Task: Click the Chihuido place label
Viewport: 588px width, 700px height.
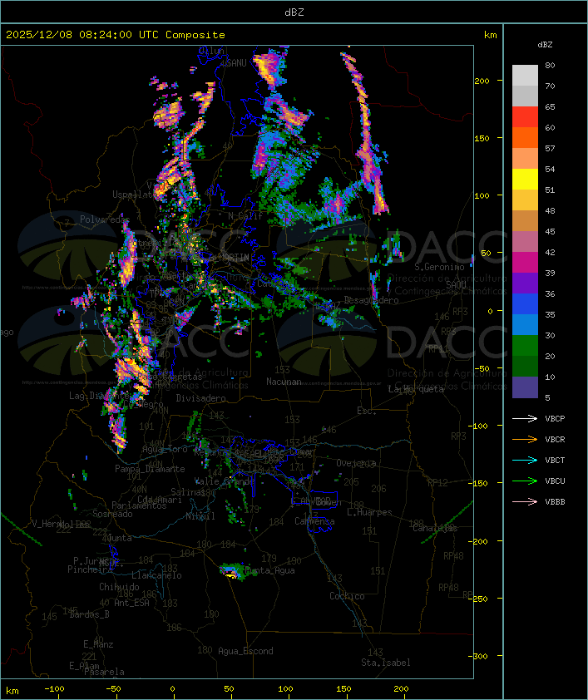Action: (x=119, y=587)
